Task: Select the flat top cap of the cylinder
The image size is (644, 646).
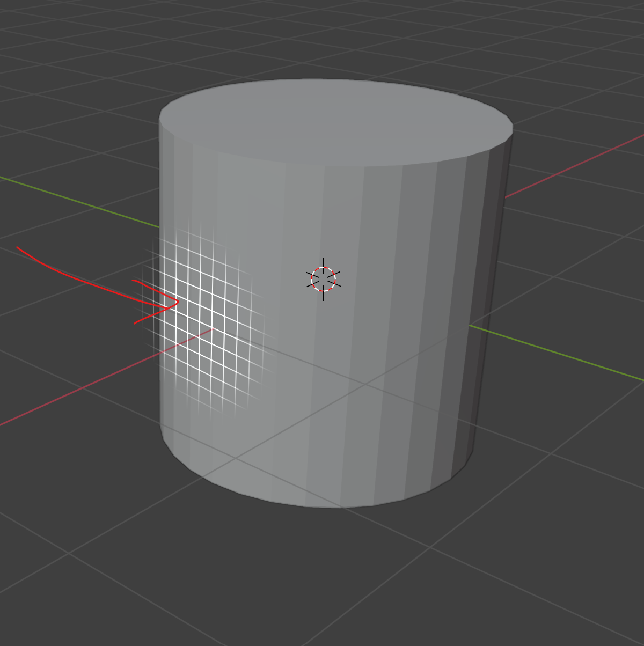Action: (x=336, y=122)
